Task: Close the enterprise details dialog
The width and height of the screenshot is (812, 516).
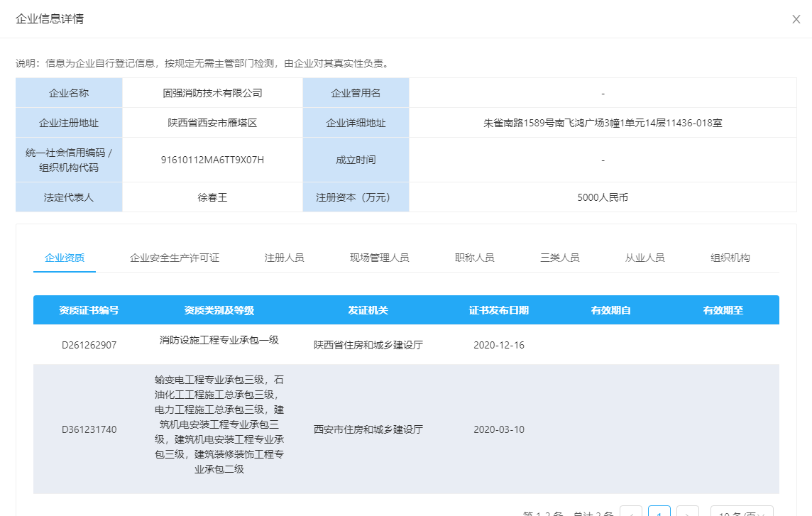Action: [796, 20]
